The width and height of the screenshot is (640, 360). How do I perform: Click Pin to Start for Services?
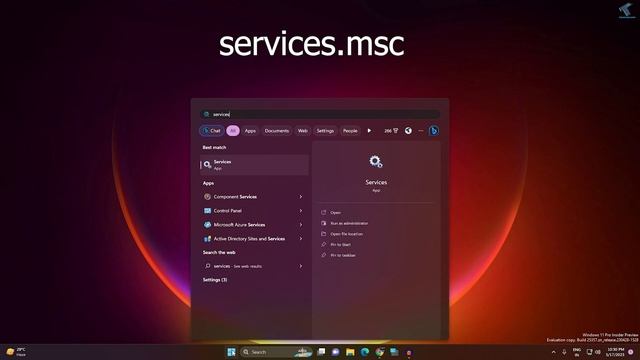tap(336, 244)
